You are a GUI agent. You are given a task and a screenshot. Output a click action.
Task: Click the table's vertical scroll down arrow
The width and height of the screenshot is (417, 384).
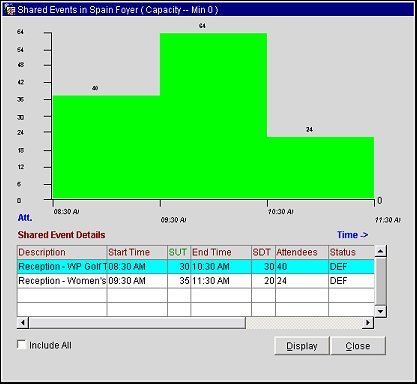click(x=380, y=311)
